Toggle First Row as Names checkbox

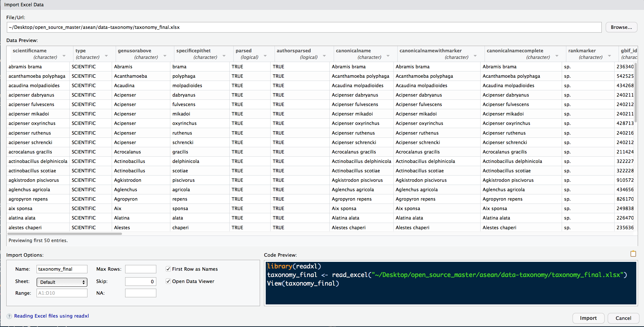click(168, 269)
